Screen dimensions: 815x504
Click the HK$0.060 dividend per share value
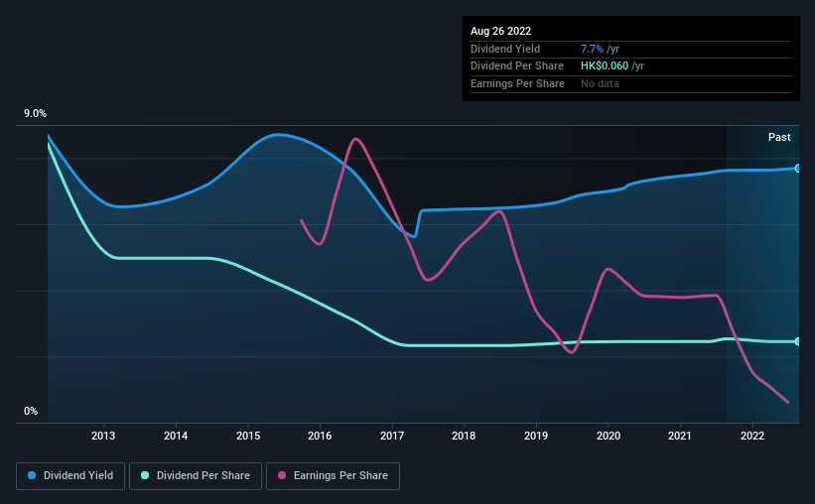[x=605, y=66]
